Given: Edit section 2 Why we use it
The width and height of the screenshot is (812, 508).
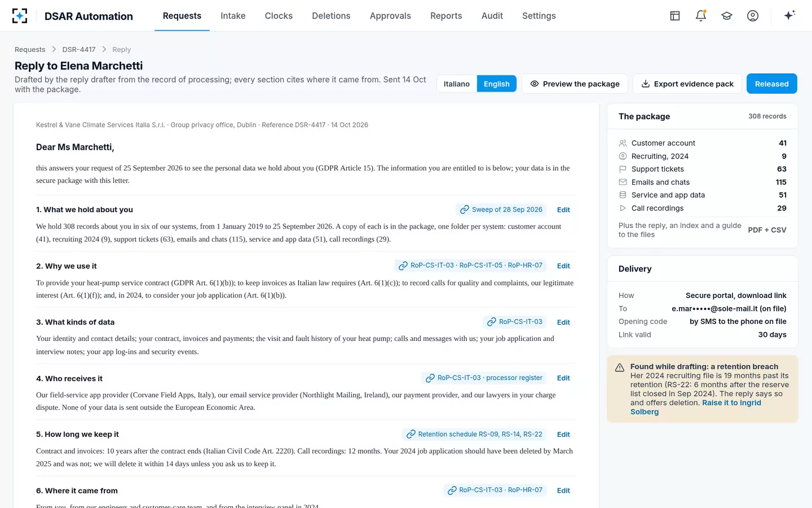Looking at the screenshot, I should 563,266.
